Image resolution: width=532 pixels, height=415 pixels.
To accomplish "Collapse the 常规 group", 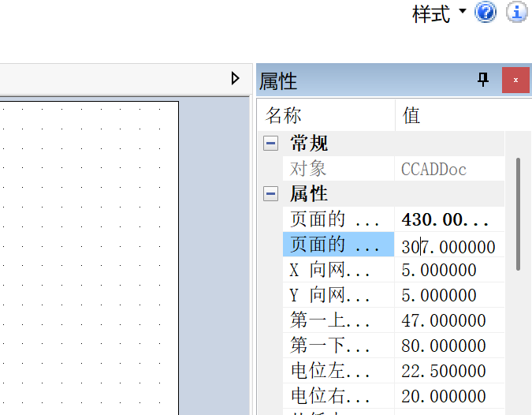I will (270, 144).
